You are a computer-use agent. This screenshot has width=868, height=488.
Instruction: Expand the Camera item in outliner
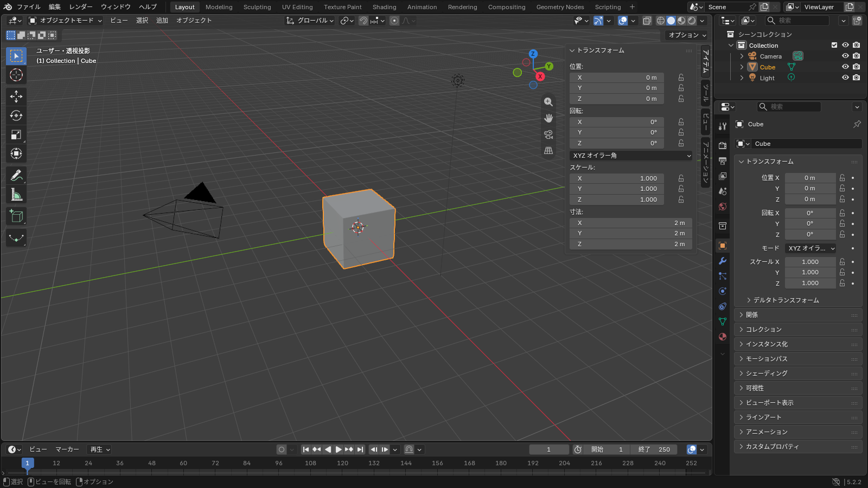point(742,56)
